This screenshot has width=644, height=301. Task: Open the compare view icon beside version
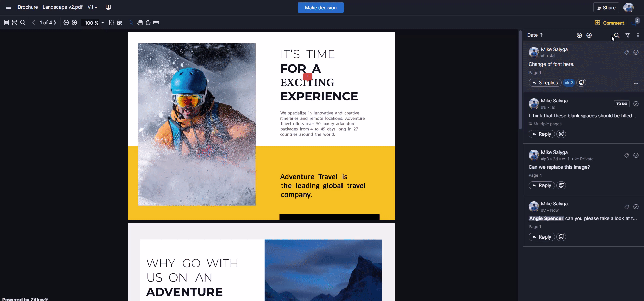pos(108,7)
